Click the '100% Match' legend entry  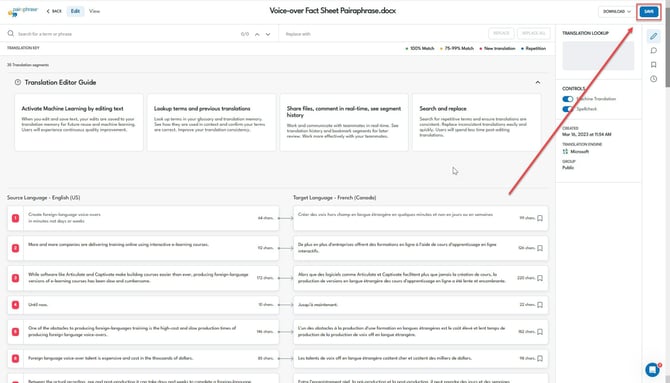click(x=420, y=48)
